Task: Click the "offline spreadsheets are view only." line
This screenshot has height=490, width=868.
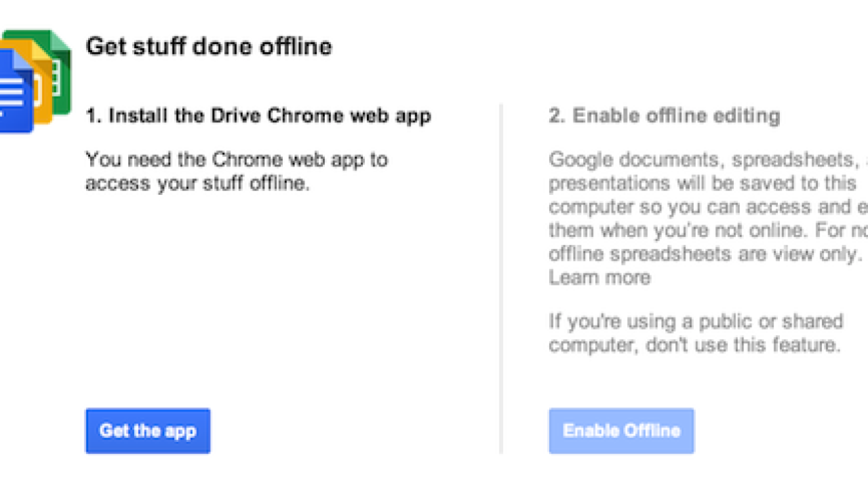Action: coord(705,255)
